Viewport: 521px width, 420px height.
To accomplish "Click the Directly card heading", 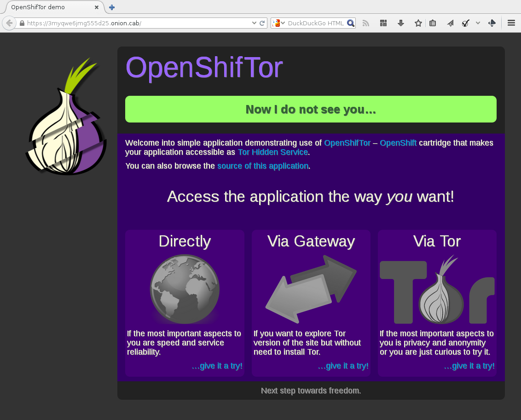I will (185, 241).
